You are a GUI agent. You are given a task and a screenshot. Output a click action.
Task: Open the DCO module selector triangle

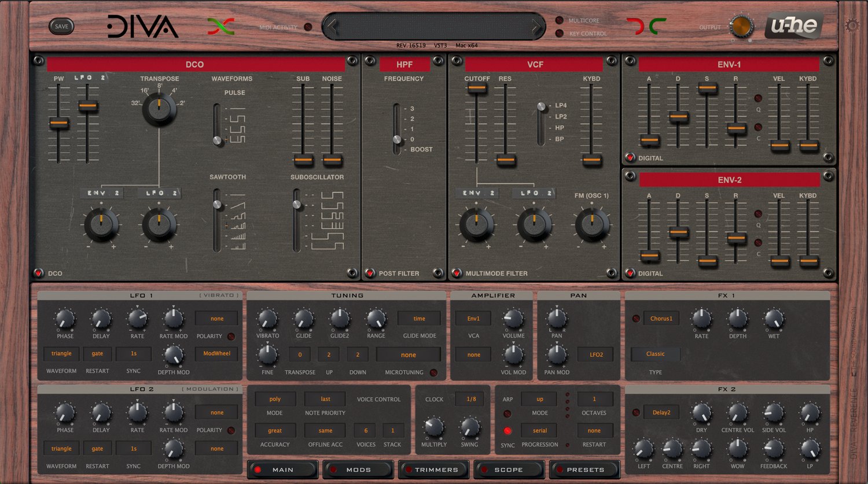[39, 273]
